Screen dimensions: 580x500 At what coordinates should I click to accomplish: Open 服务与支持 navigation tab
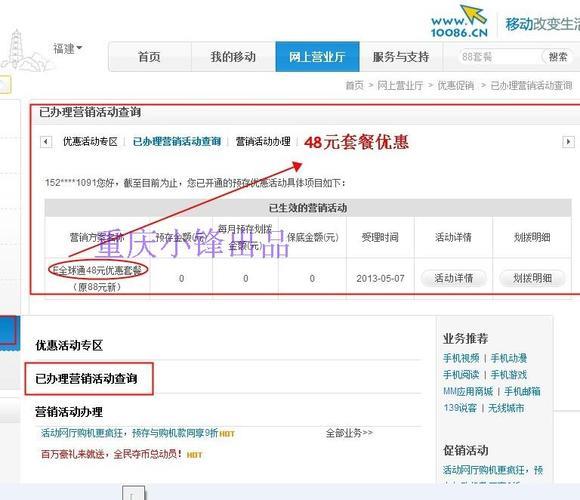[401, 57]
